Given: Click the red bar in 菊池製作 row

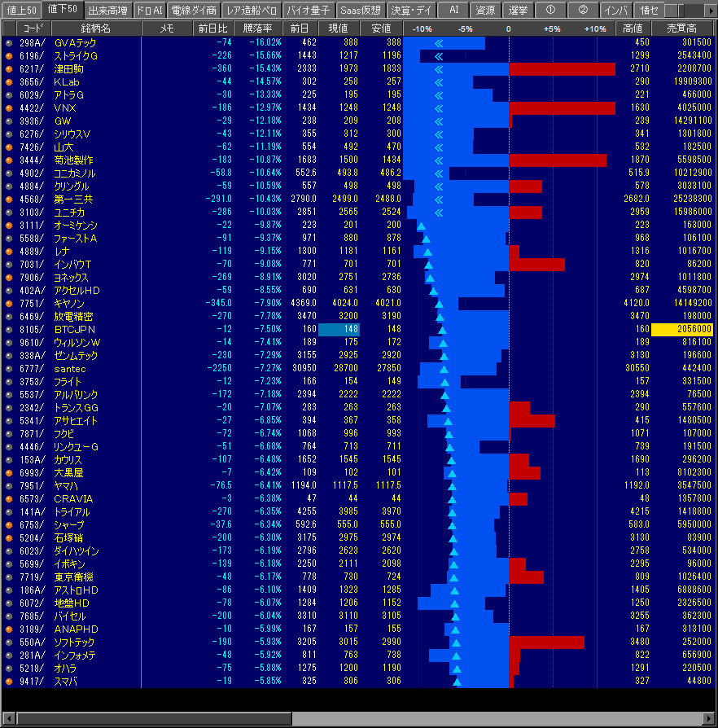Looking at the screenshot, I should [x=557, y=160].
